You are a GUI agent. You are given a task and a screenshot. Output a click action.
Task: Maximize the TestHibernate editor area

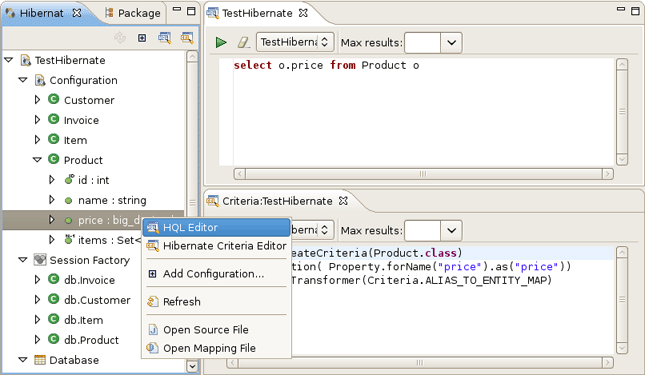636,11
